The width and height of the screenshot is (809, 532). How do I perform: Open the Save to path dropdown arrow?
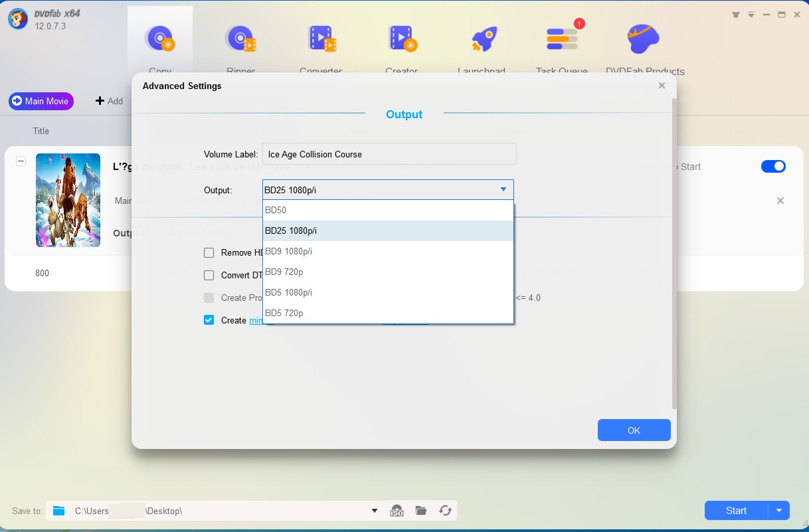click(x=375, y=511)
